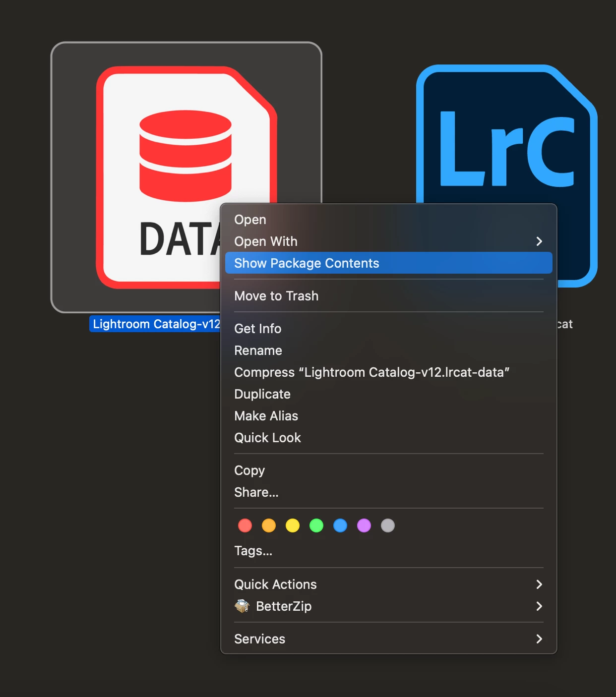
Task: Apply the green tag color
Action: click(316, 525)
